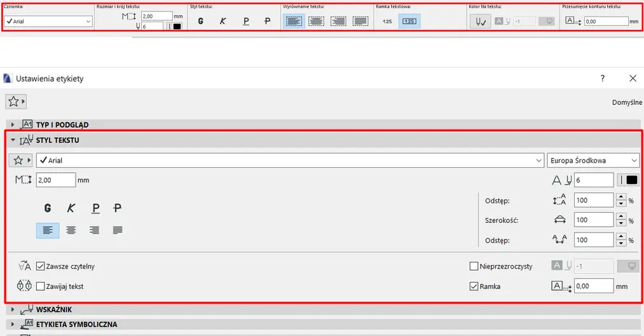Viewport: 644px width, 336px height.
Task: Toggle opaque text background pen icon in toolbar
Action: click(x=481, y=22)
